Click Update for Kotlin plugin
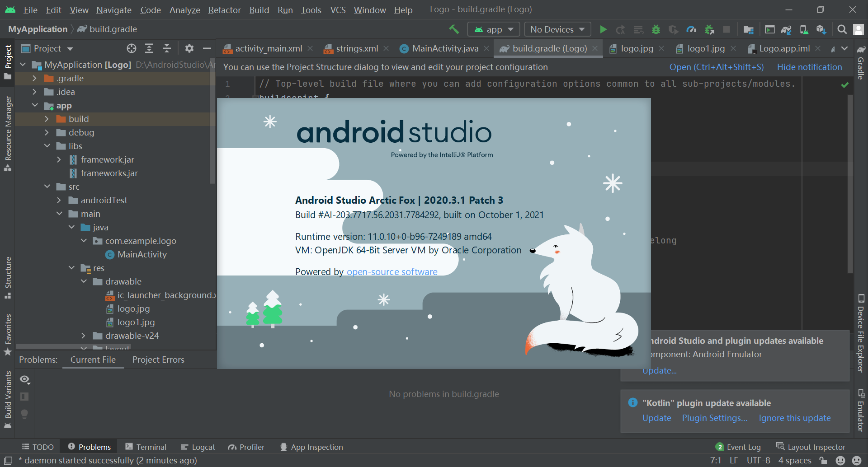 [656, 418]
